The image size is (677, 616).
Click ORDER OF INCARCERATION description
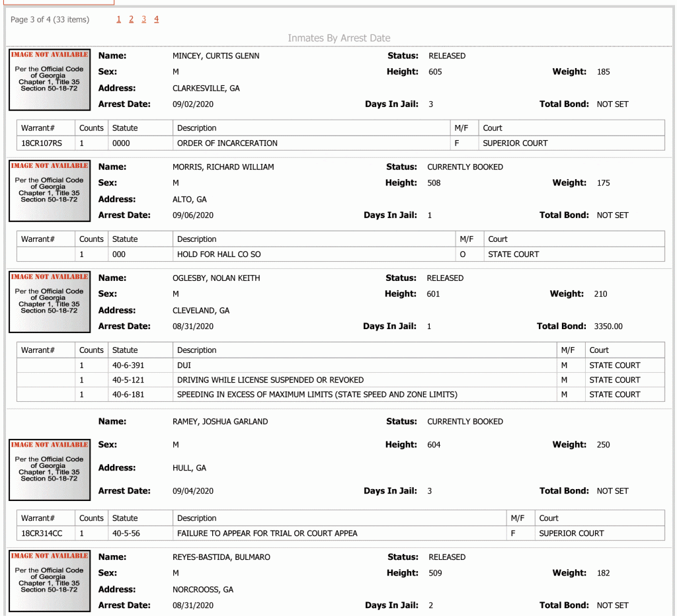point(227,143)
